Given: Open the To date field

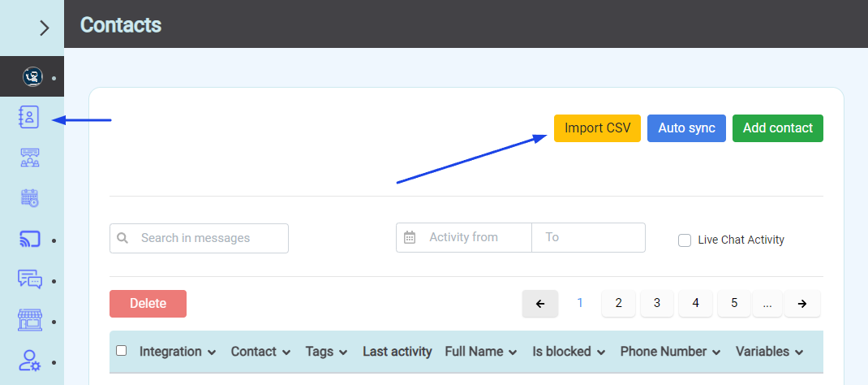Looking at the screenshot, I should click(588, 237).
